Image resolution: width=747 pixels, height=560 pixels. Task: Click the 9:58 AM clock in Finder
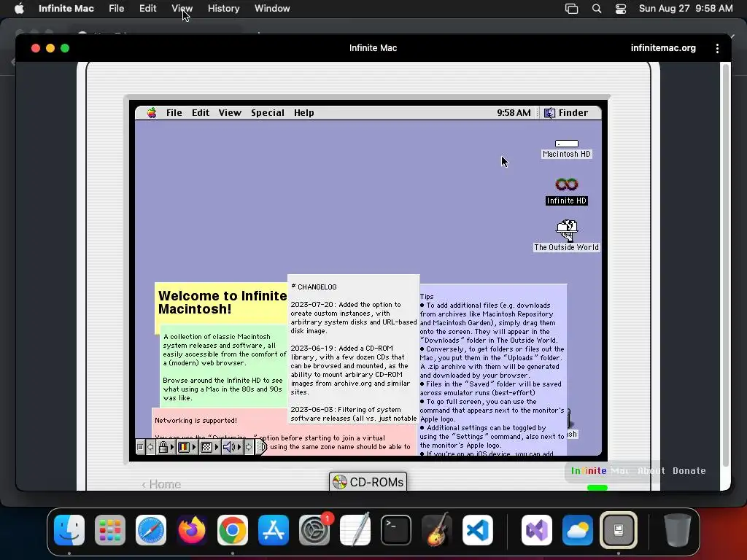point(514,113)
